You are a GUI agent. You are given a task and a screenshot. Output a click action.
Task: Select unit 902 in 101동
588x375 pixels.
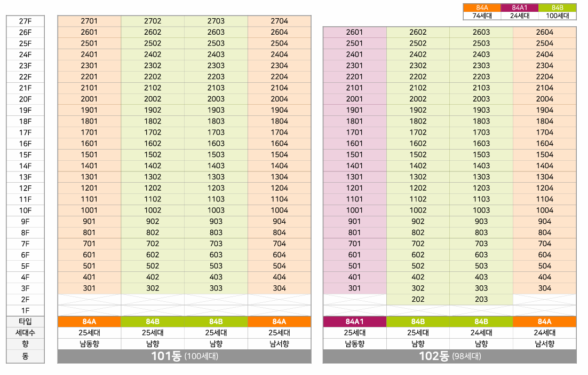(153, 222)
